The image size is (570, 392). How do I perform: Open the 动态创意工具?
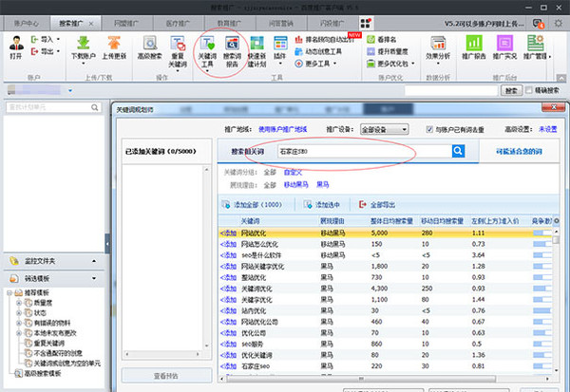318,51
